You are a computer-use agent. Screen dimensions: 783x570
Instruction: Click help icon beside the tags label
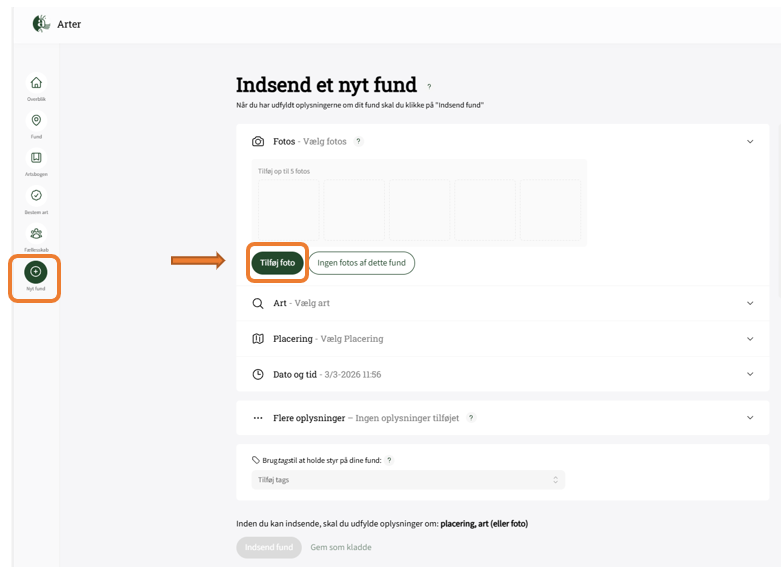(x=389, y=460)
